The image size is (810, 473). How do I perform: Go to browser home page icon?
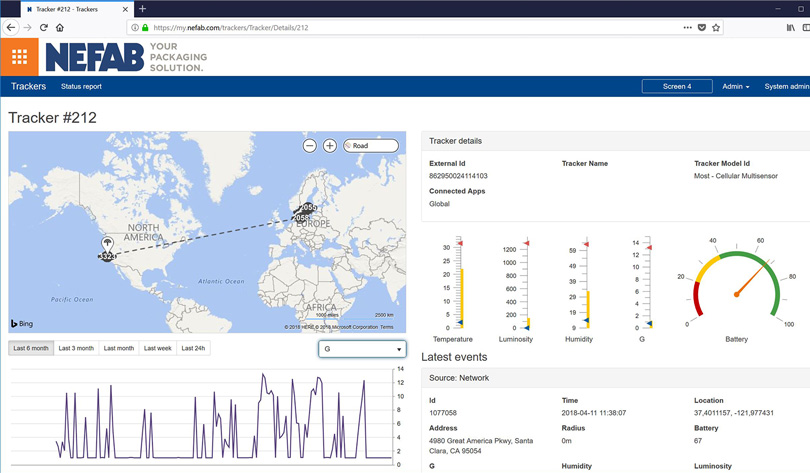(x=60, y=28)
